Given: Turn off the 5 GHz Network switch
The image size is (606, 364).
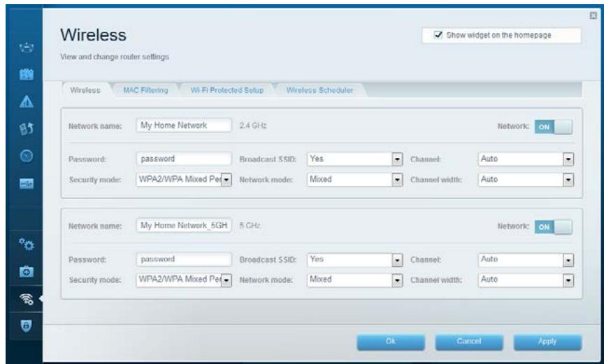Looking at the screenshot, I should [x=554, y=227].
